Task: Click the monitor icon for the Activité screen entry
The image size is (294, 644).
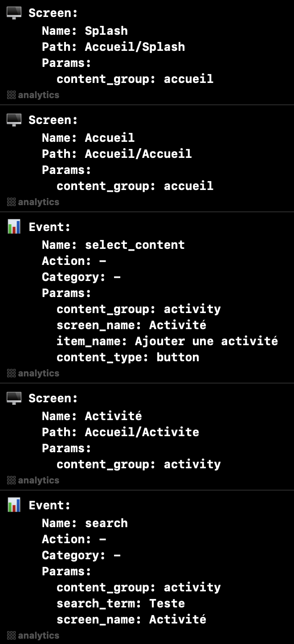Action: (14, 398)
